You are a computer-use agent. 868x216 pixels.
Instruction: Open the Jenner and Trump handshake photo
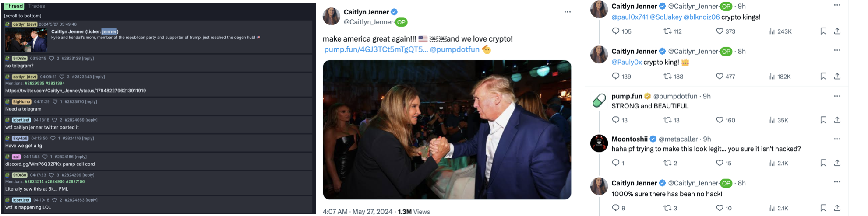click(447, 130)
